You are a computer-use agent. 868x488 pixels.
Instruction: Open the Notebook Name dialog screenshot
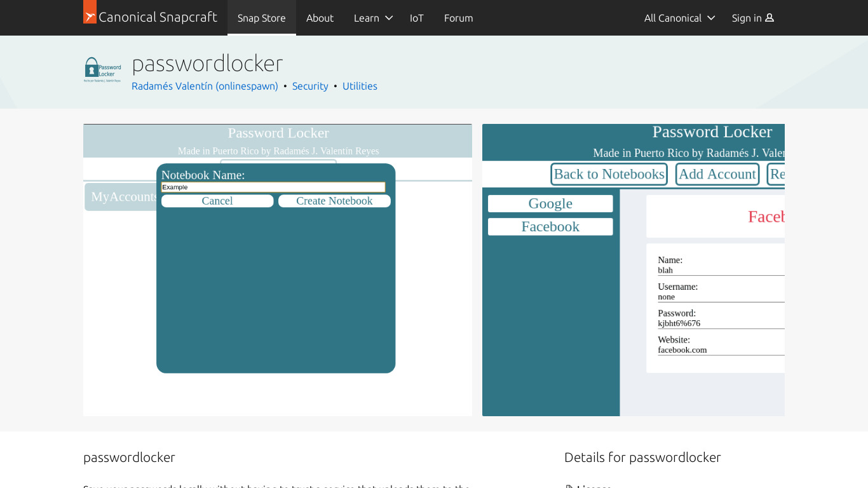278,270
